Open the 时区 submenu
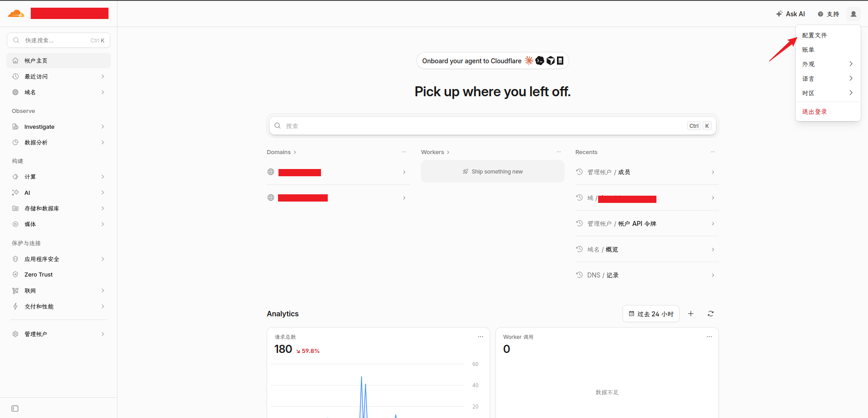The image size is (868, 418). [828, 93]
